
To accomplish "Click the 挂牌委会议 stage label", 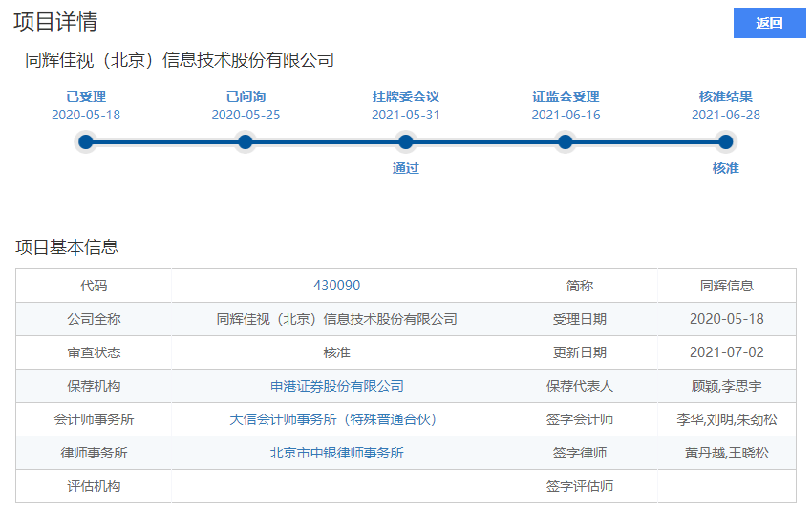I will coord(405,96).
